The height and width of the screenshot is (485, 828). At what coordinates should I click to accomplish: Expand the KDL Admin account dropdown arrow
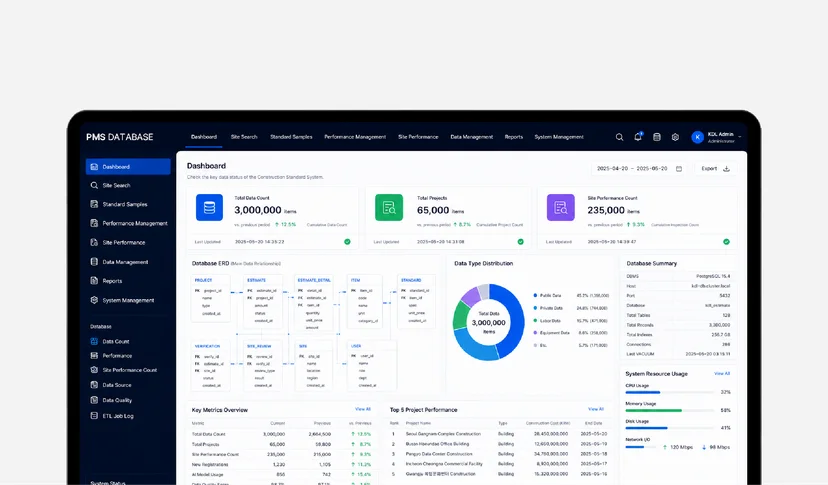[x=740, y=137]
